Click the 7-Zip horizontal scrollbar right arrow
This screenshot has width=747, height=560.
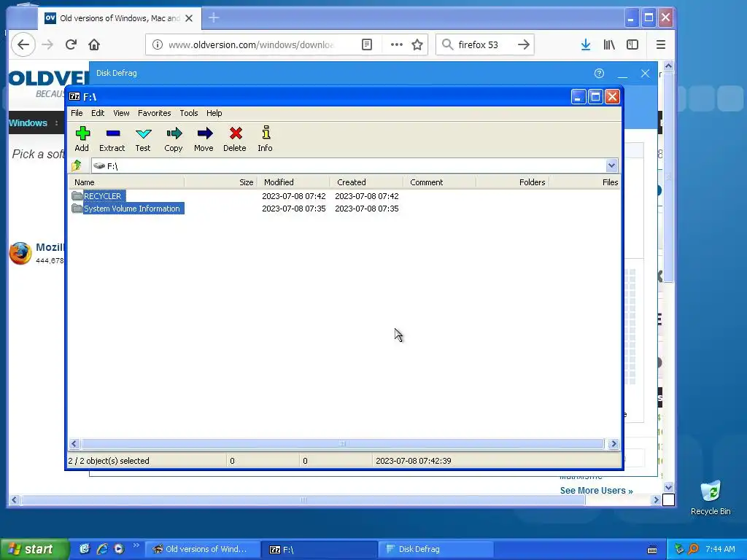614,444
